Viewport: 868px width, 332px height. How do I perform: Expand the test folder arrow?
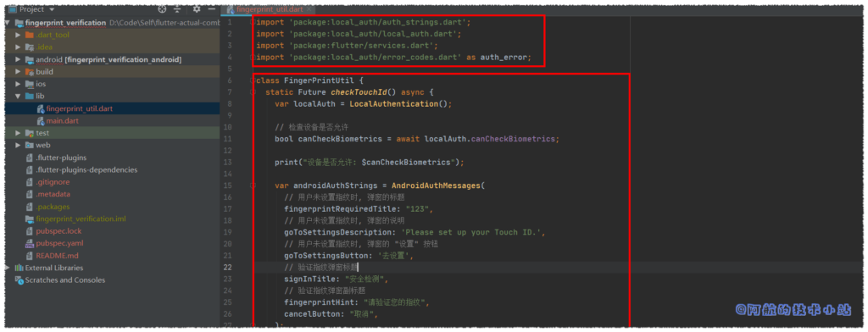pyautogui.click(x=19, y=133)
